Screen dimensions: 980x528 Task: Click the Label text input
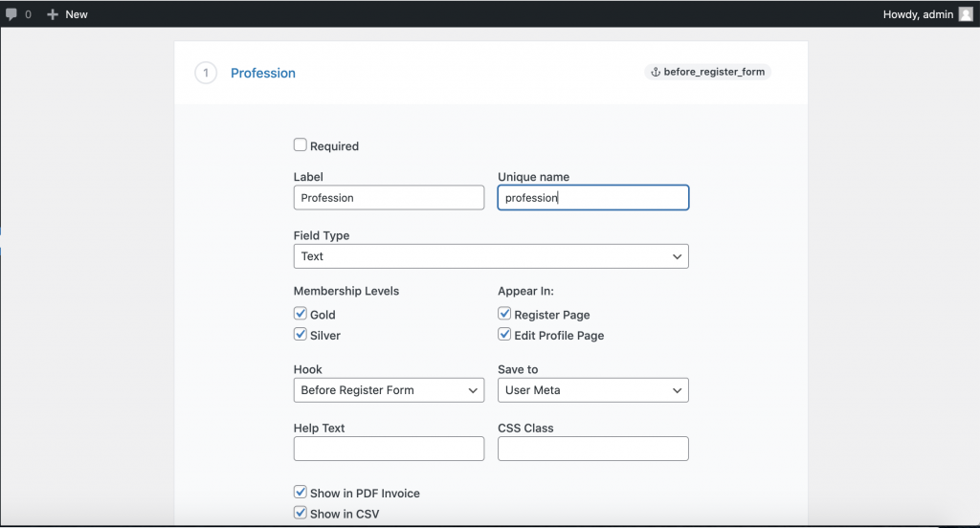(389, 197)
